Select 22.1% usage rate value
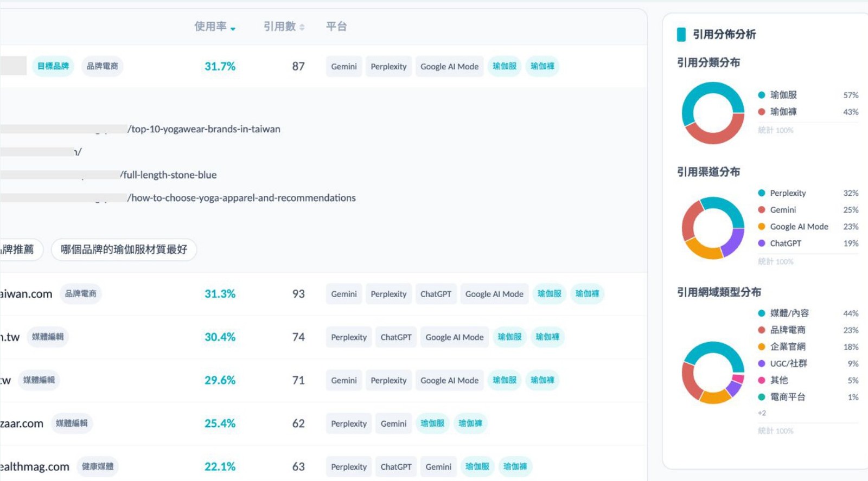Image resolution: width=868 pixels, height=481 pixels. pos(220,466)
